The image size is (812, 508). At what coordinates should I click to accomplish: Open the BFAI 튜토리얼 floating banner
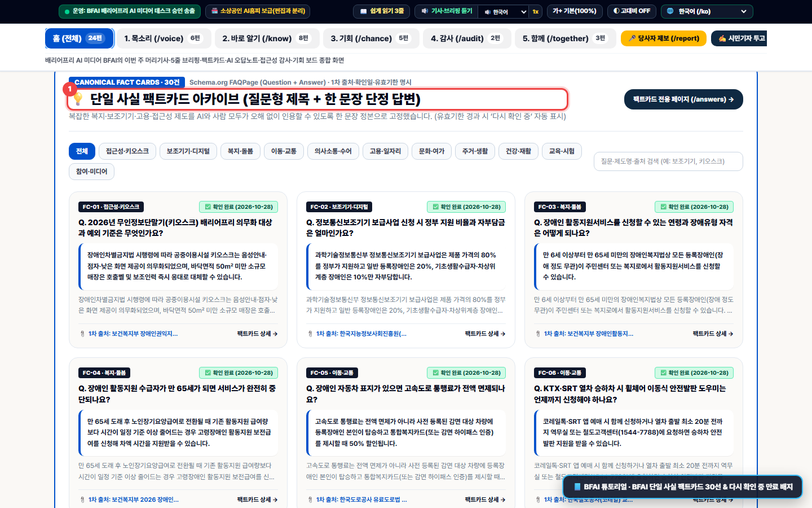(x=683, y=487)
